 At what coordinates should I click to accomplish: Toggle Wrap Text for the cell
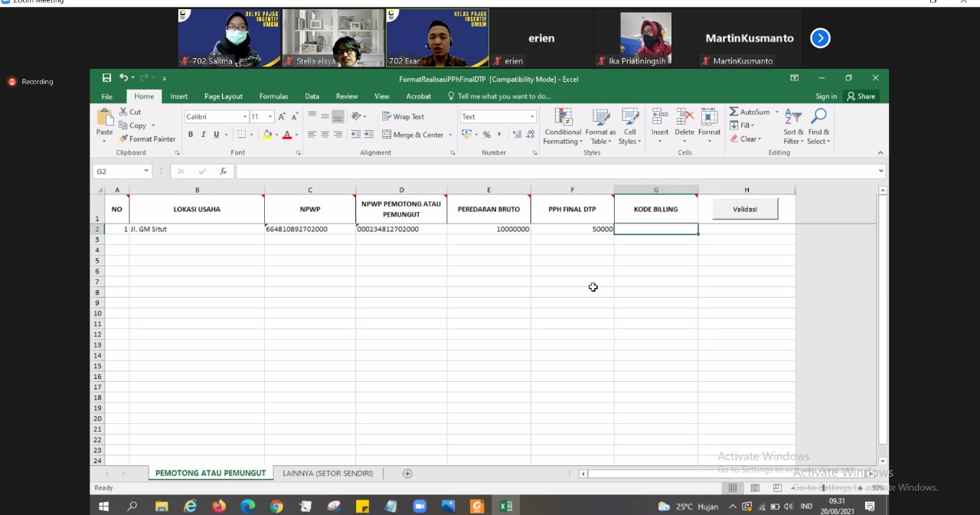pos(402,117)
